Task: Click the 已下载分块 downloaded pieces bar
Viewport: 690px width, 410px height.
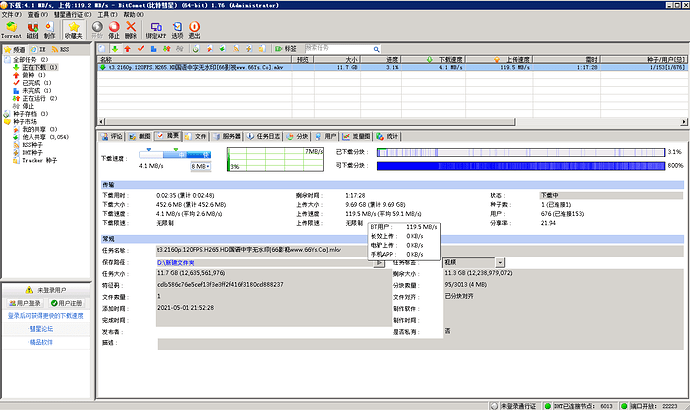Action: tap(521, 152)
